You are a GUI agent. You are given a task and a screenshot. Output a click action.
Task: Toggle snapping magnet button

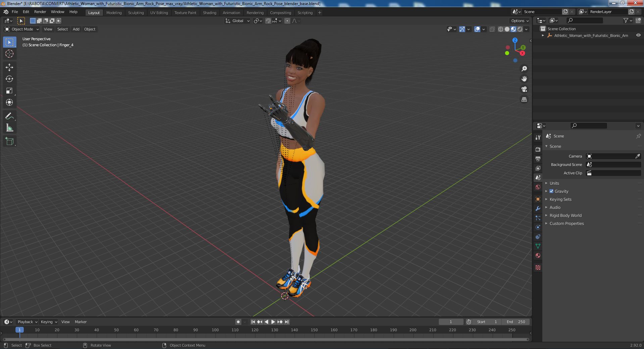268,21
